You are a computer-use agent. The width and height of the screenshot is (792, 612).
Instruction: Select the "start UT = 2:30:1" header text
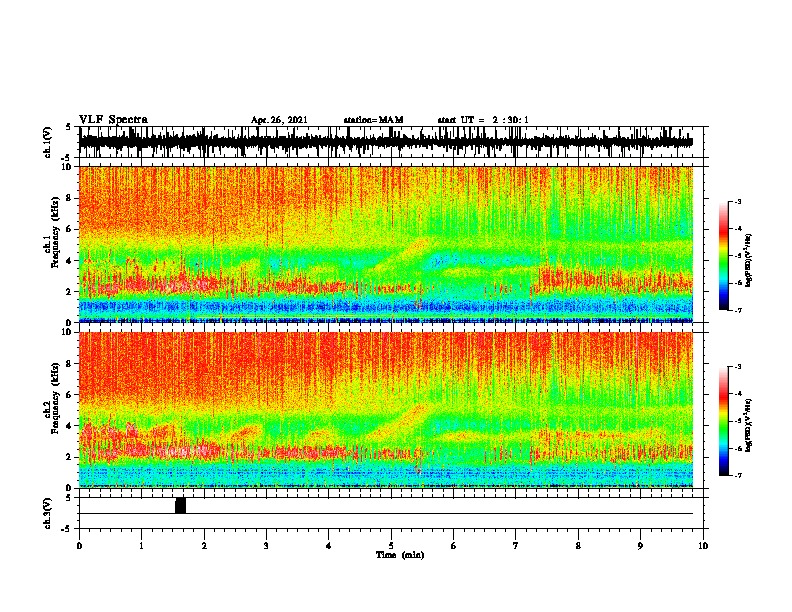coord(483,120)
